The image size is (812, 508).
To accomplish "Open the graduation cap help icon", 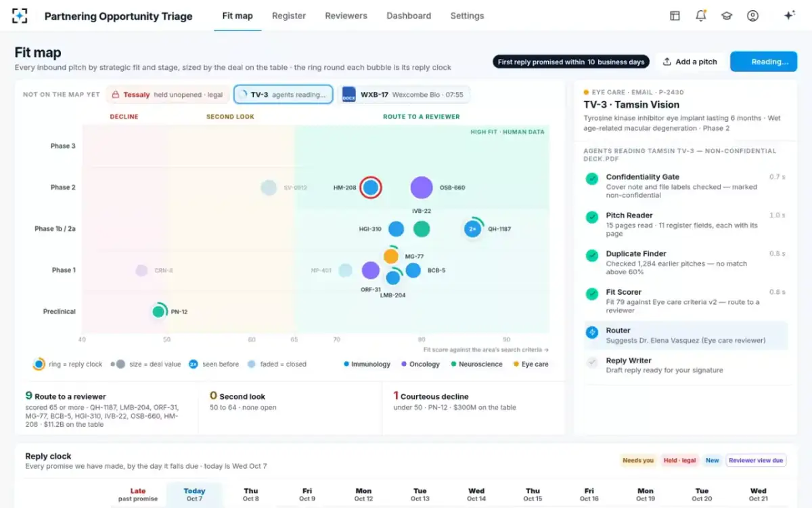I will [727, 16].
